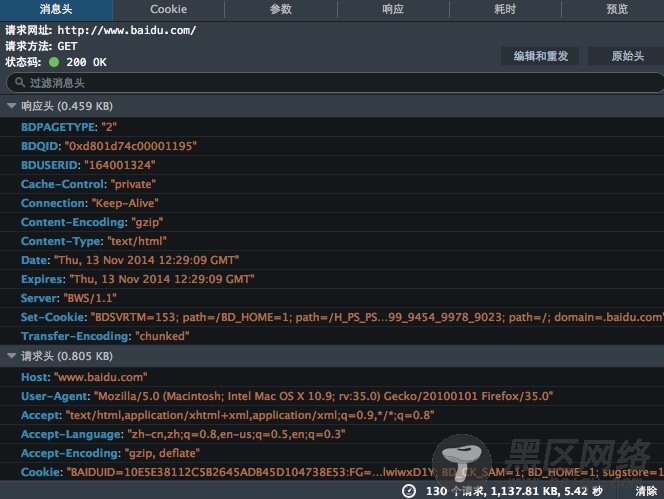Open the 参数 tab
664x499 pixels.
[x=281, y=10]
